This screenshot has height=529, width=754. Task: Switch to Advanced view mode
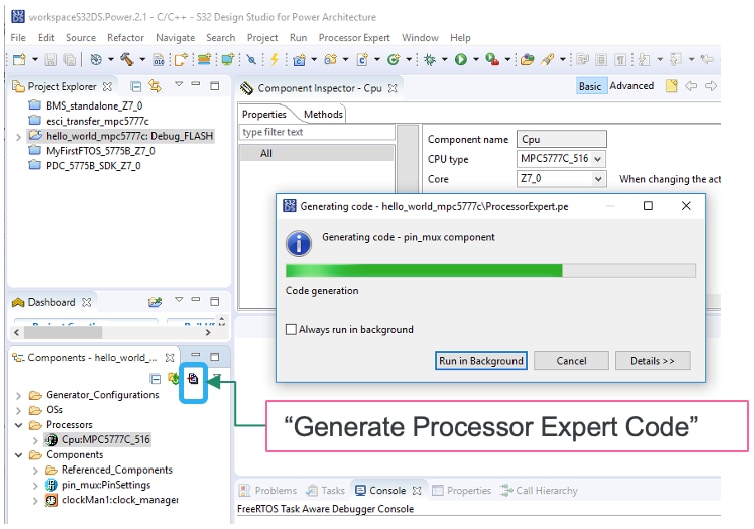632,86
